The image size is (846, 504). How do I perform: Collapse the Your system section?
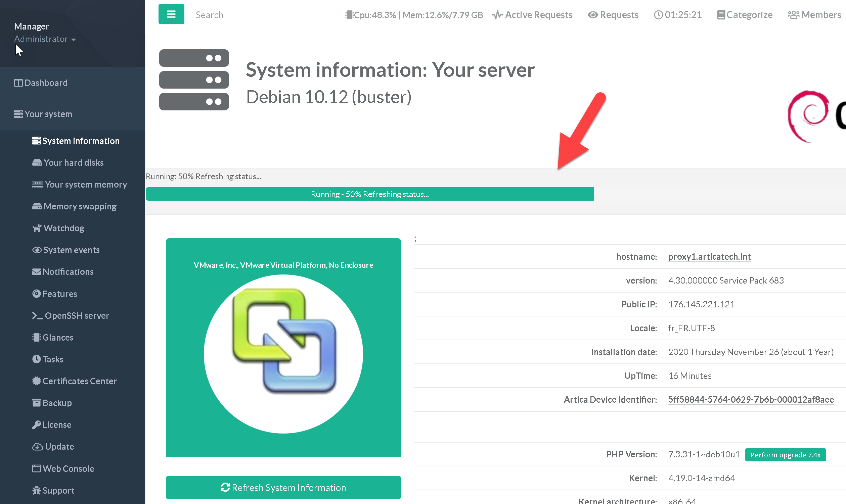[48, 114]
